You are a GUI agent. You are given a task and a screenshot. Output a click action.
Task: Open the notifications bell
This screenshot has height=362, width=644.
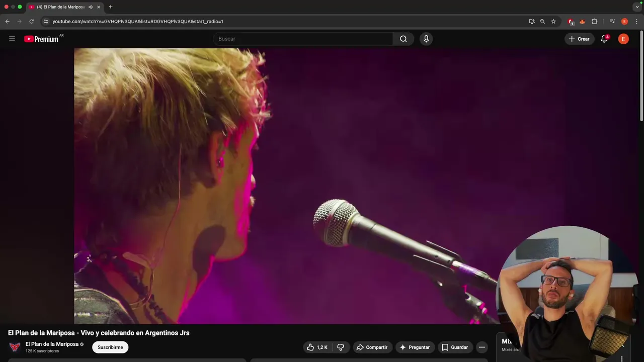coord(604,39)
